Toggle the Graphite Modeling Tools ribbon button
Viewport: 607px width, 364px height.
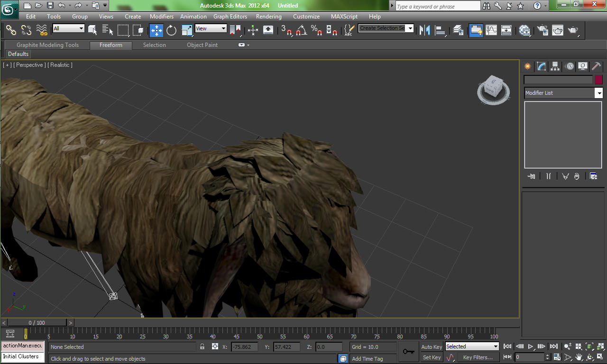(x=476, y=30)
